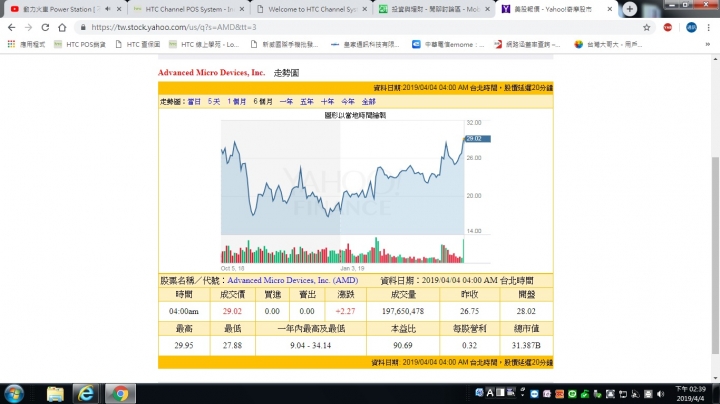This screenshot has width=720, height=404.
Task: Click the red extension icon in toolbar
Action: click(668, 28)
